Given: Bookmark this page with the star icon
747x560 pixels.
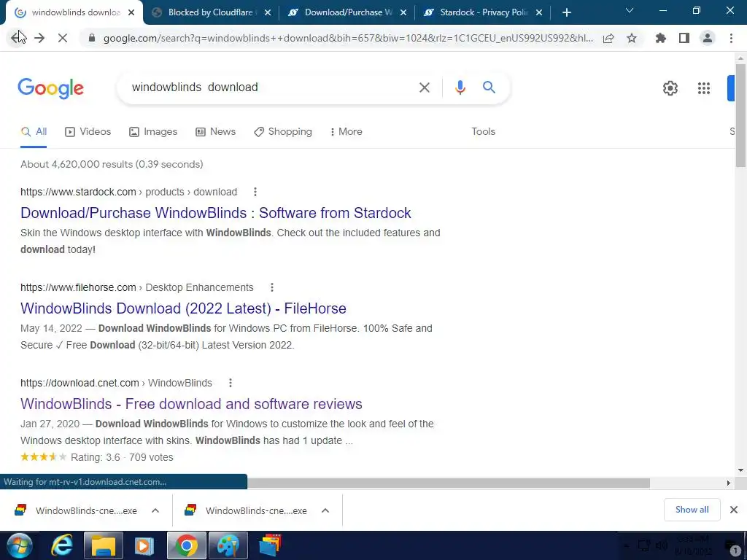Looking at the screenshot, I should pyautogui.click(x=632, y=38).
